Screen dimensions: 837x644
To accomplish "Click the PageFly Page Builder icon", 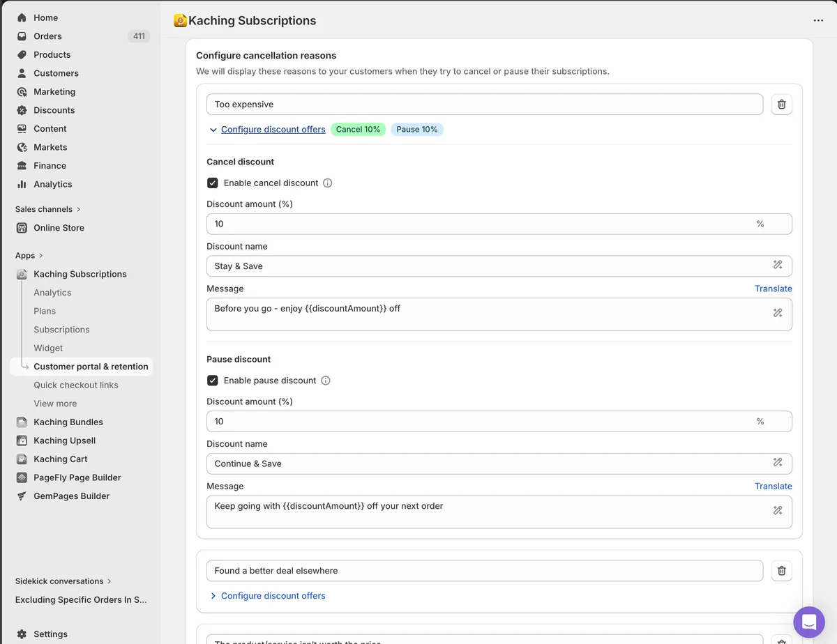I will pos(22,477).
